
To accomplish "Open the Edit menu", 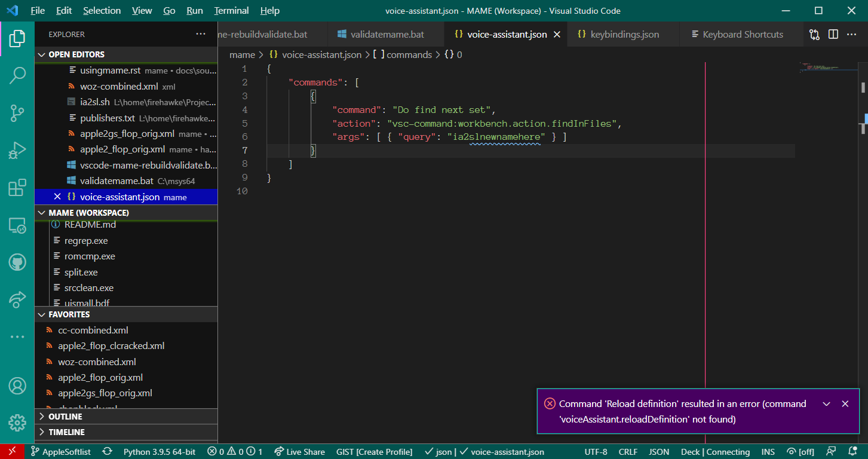I will tap(64, 11).
